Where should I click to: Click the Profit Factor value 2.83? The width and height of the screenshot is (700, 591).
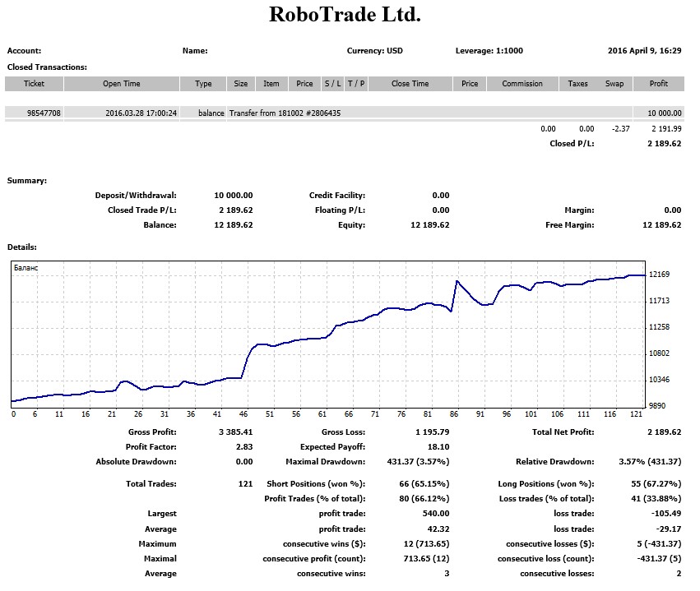coord(244,447)
